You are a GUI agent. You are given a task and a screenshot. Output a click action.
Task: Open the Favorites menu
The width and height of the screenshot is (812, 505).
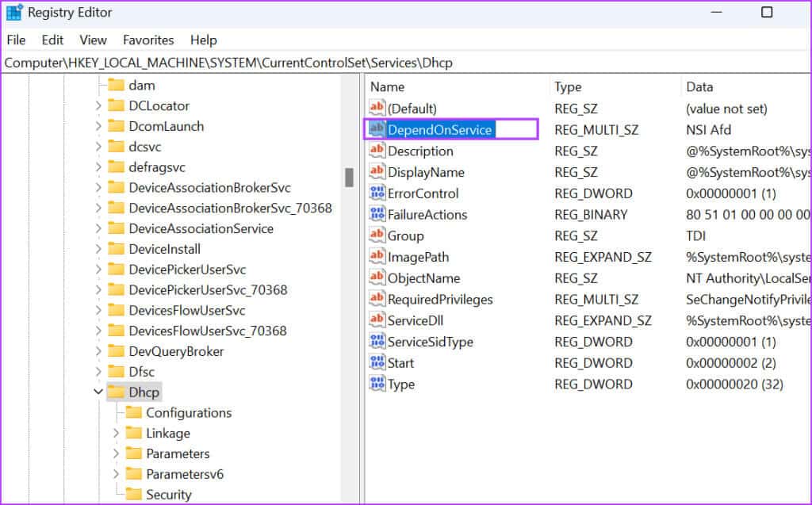(x=148, y=40)
